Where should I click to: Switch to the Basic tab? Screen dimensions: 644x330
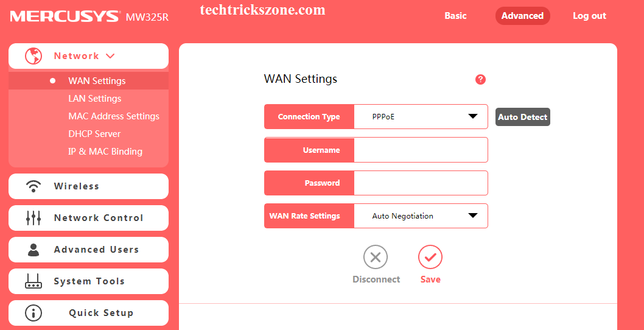455,16
